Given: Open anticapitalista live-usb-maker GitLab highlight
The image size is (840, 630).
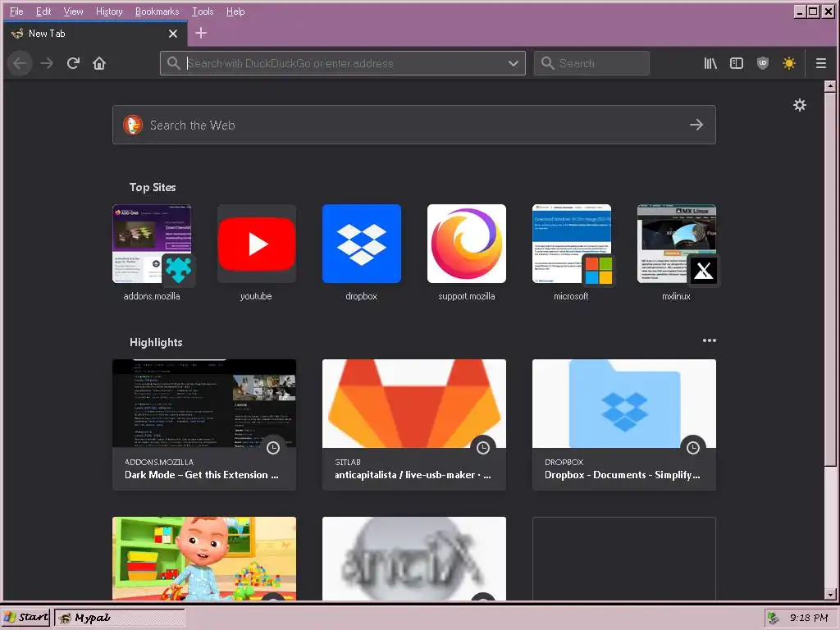Looking at the screenshot, I should pos(414,425).
